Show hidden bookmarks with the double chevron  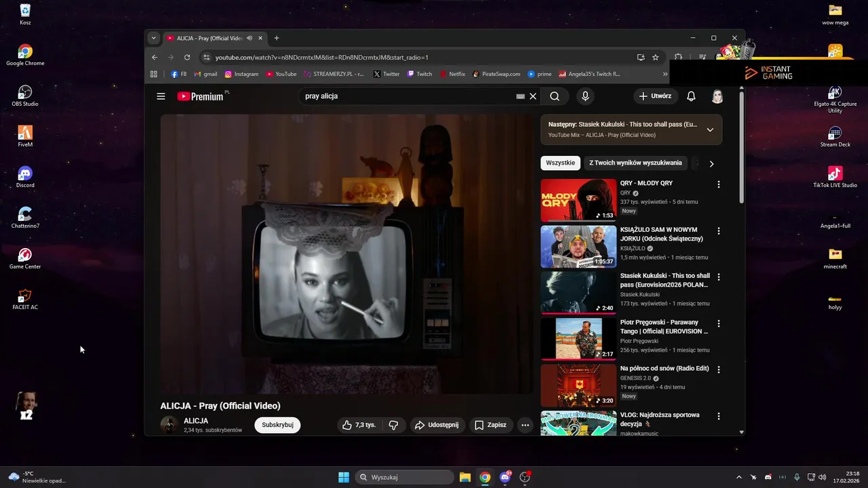point(665,74)
